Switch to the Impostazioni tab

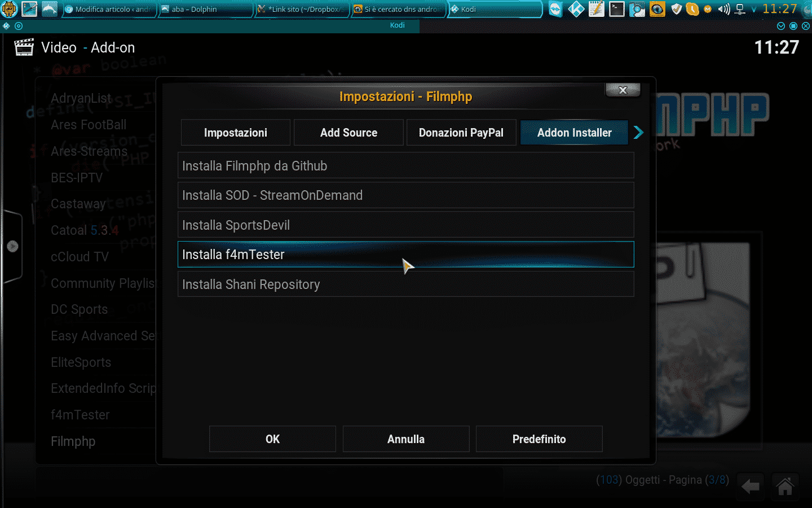click(236, 133)
